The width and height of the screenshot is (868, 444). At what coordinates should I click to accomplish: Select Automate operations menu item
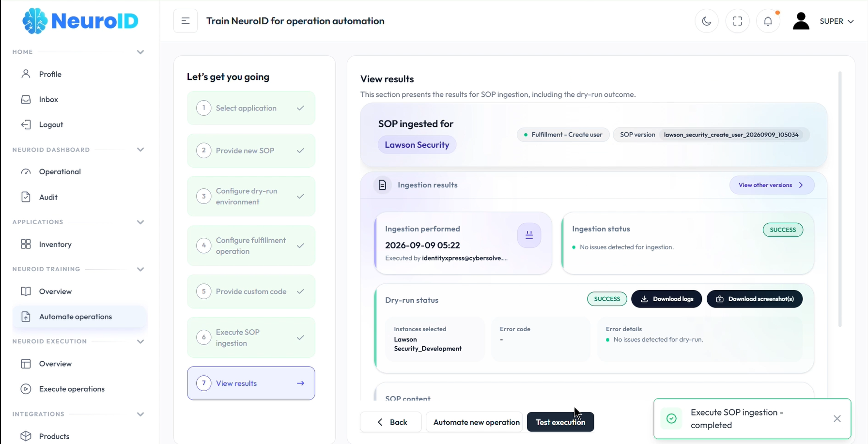[x=80, y=317]
